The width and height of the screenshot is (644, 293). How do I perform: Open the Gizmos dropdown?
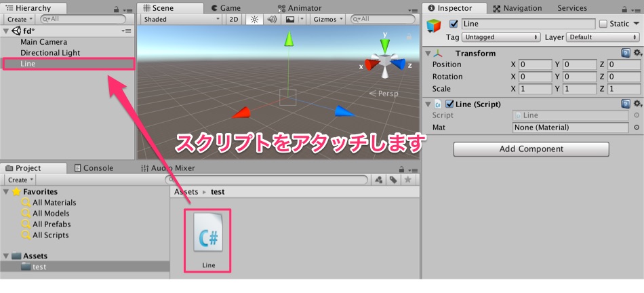(x=327, y=19)
